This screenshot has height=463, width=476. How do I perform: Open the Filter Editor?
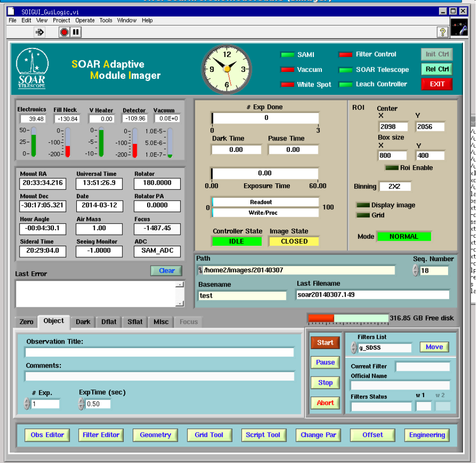[101, 435]
